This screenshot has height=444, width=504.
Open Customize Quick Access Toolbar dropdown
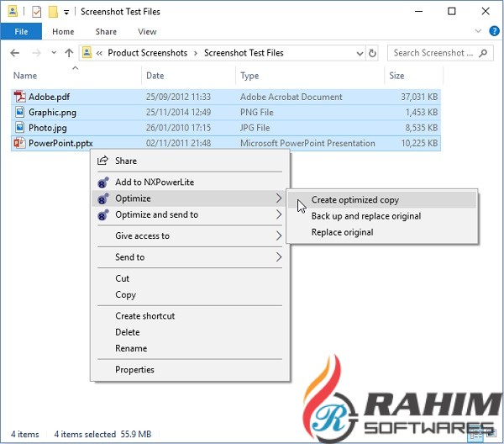click(66, 13)
